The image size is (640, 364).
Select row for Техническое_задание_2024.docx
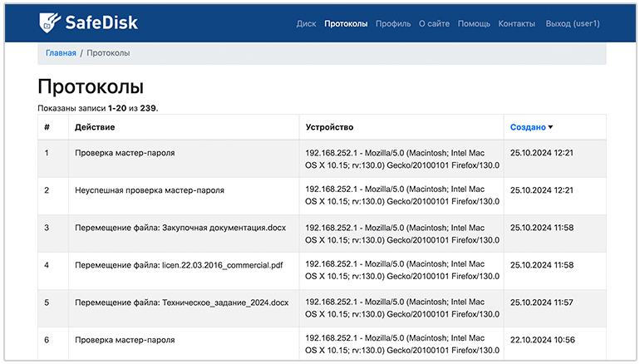click(181, 303)
